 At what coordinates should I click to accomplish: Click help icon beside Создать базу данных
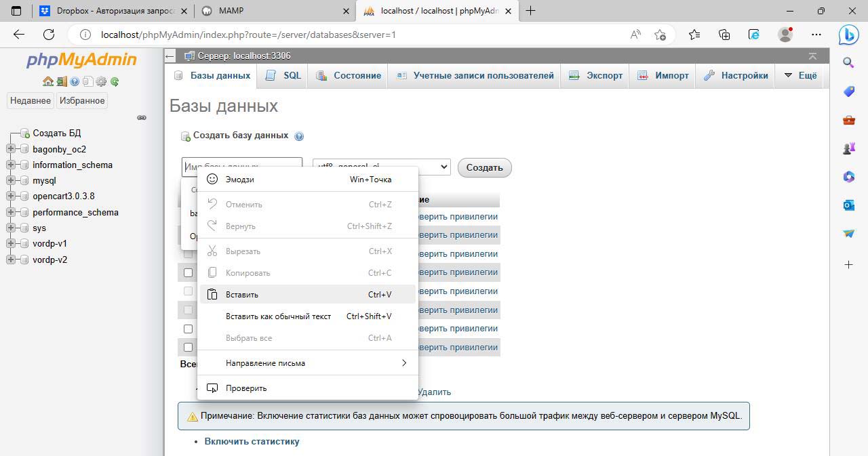coord(299,136)
